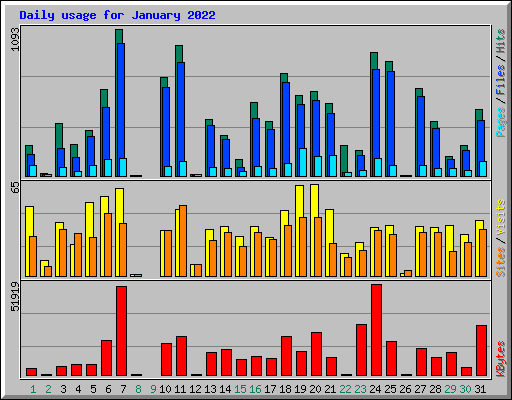Click the cyan Pages bar for day 19
Viewport: 512px width, 400px height.
pos(303,162)
